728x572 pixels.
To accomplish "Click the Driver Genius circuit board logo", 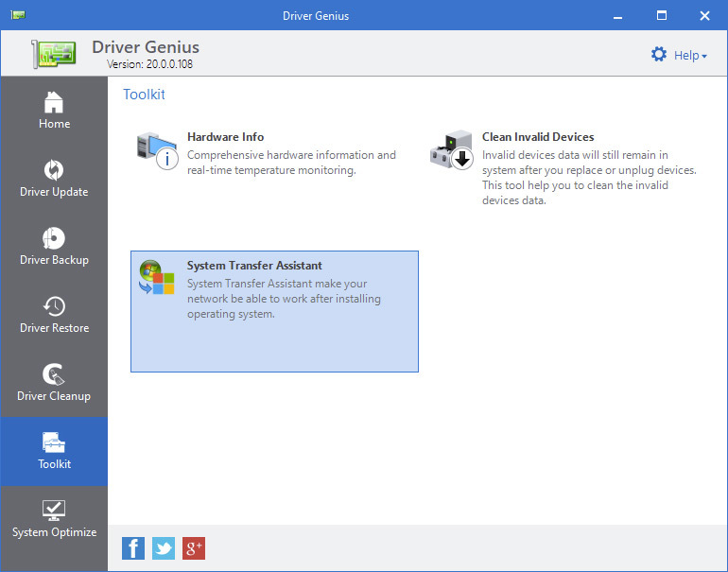I will coord(54,54).
